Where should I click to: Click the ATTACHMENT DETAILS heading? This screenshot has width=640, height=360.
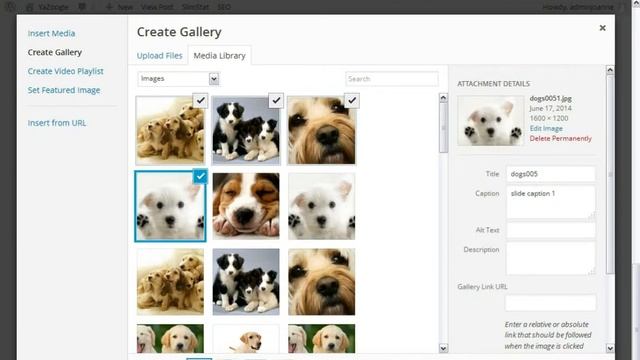coord(493,84)
